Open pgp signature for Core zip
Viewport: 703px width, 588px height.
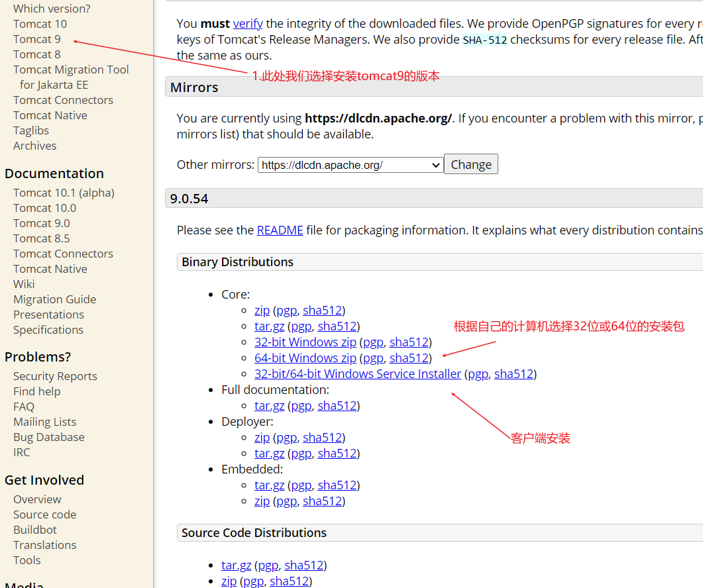point(286,310)
